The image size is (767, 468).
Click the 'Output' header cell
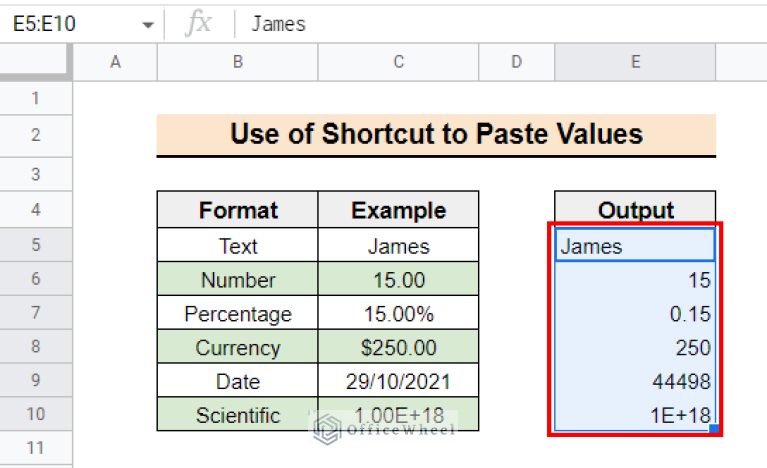(635, 211)
